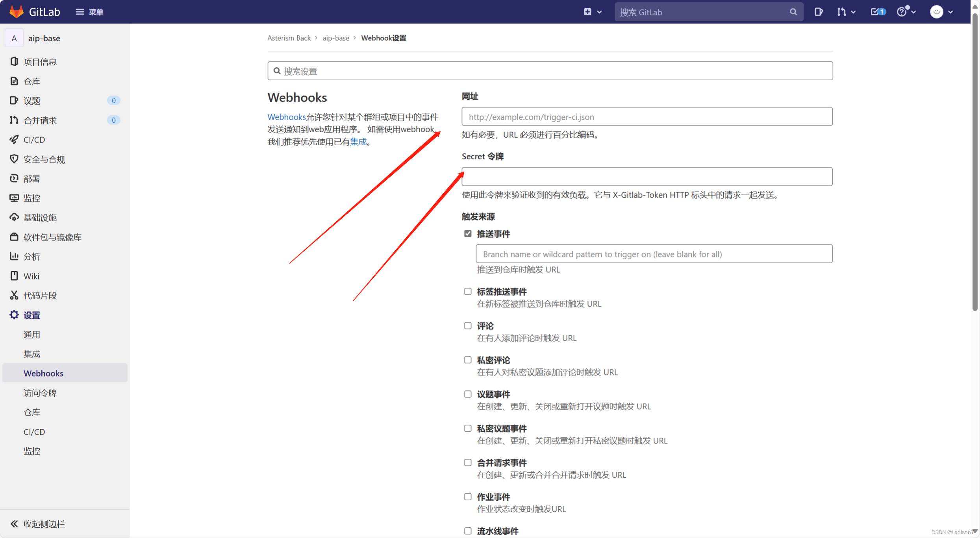Viewport: 980px width, 538px height.
Task: Select 通用 under settings
Action: tap(31, 334)
